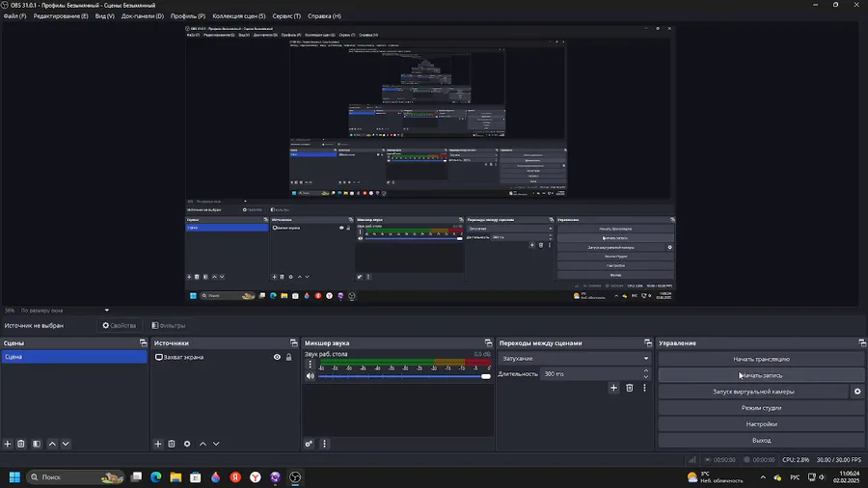Click the Фильтры button
This screenshot has height=488, width=868.
[x=168, y=325]
